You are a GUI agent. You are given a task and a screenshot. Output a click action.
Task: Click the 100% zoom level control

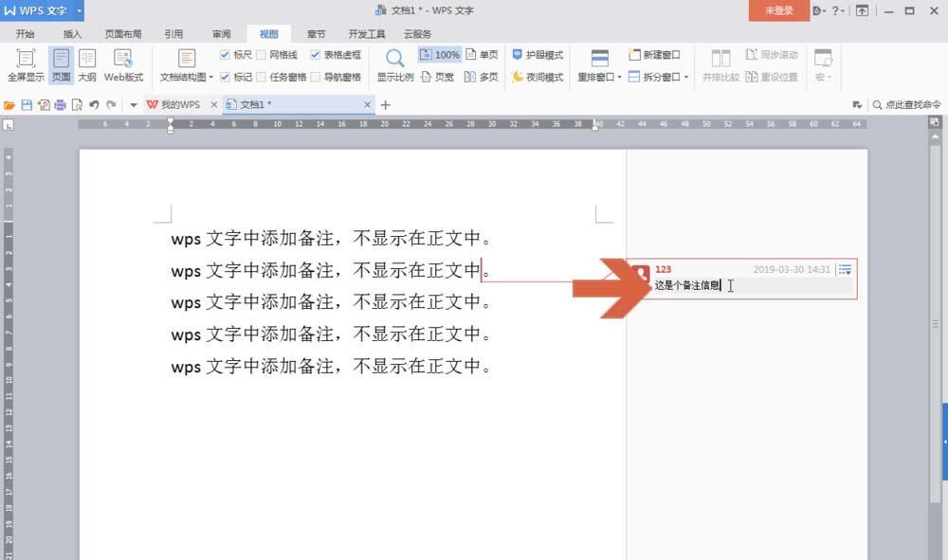pyautogui.click(x=439, y=54)
